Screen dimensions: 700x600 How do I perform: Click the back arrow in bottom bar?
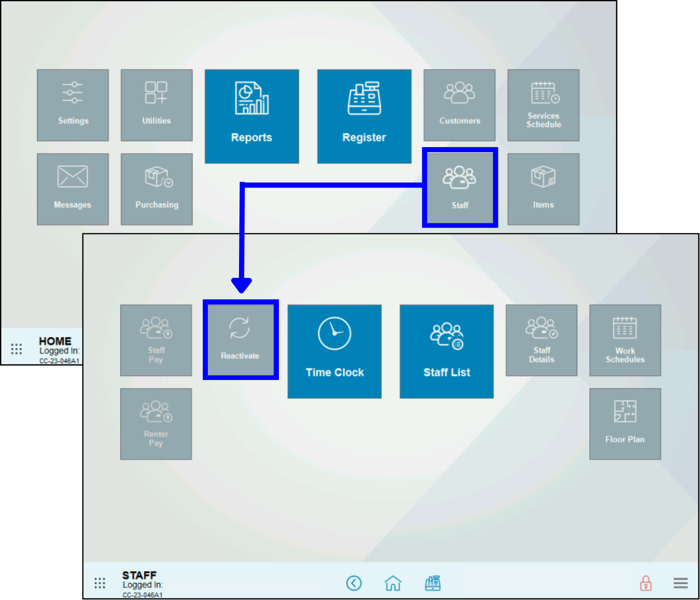[354, 583]
